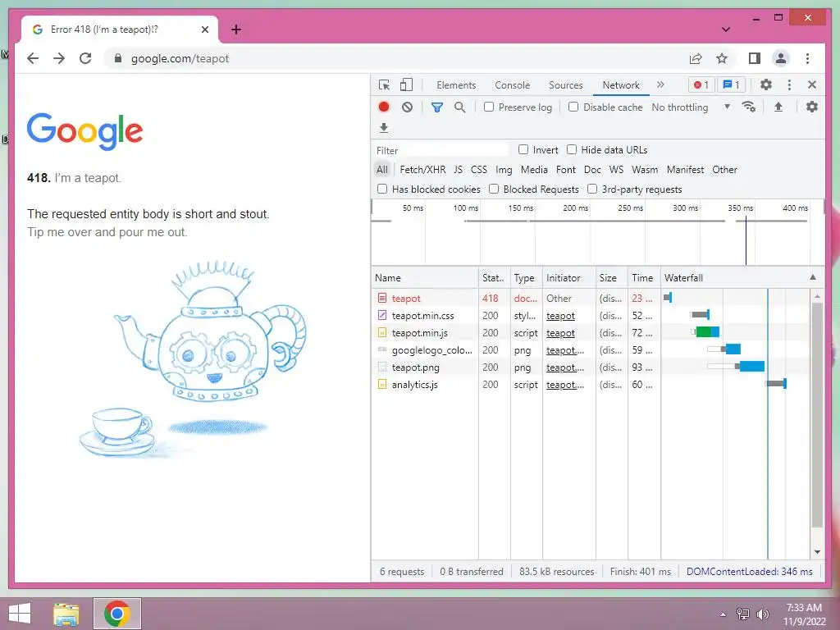
Task: Click the blue issues count badge
Action: pyautogui.click(x=731, y=84)
